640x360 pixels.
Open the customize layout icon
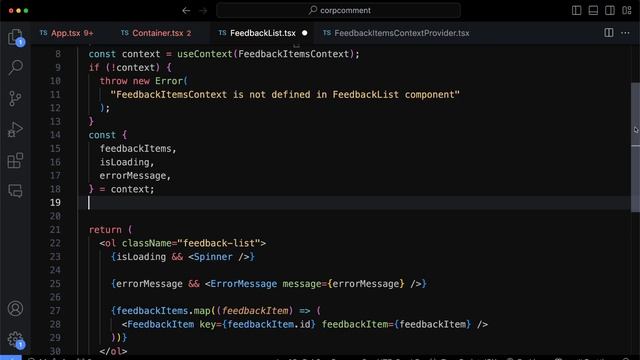click(x=627, y=11)
